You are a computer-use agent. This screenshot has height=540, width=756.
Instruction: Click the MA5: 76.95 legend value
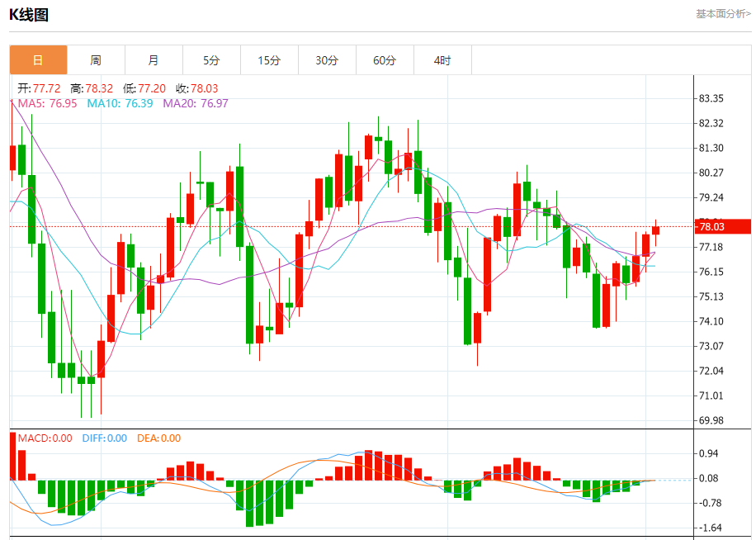(x=47, y=103)
